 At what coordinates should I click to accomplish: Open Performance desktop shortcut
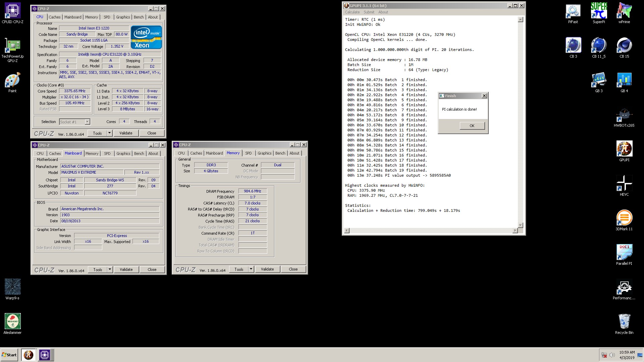(624, 290)
